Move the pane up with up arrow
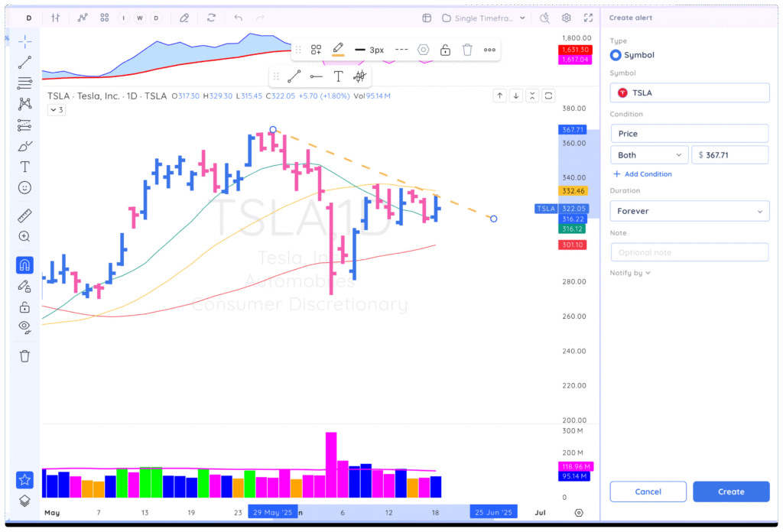 (x=500, y=96)
